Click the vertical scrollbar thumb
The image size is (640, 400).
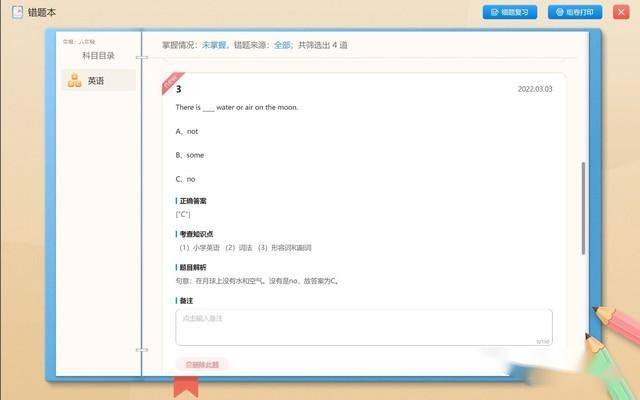(583, 208)
